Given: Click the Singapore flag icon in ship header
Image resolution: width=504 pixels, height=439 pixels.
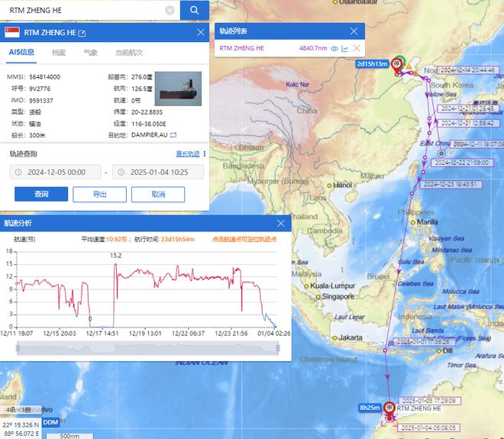Looking at the screenshot, I should pyautogui.click(x=12, y=33).
